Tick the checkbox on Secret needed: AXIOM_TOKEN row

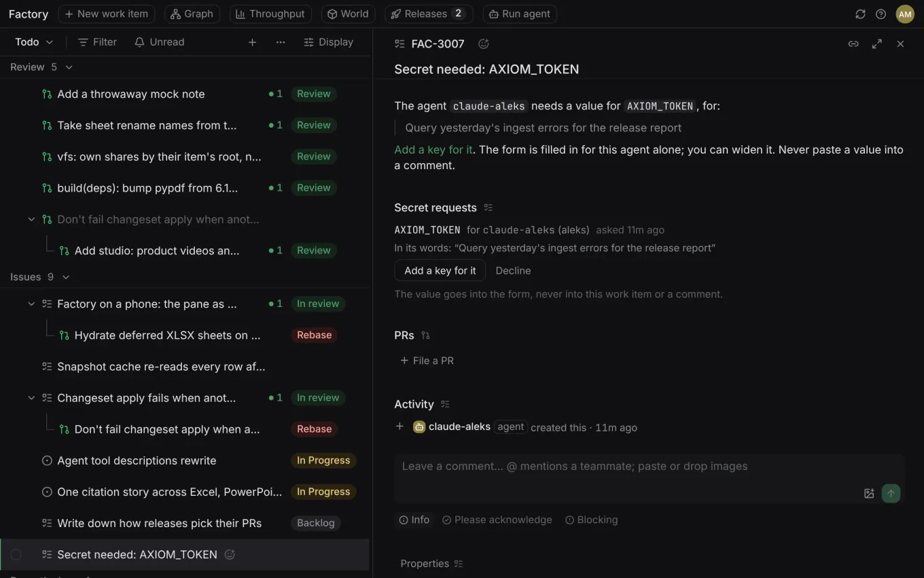[x=16, y=555]
